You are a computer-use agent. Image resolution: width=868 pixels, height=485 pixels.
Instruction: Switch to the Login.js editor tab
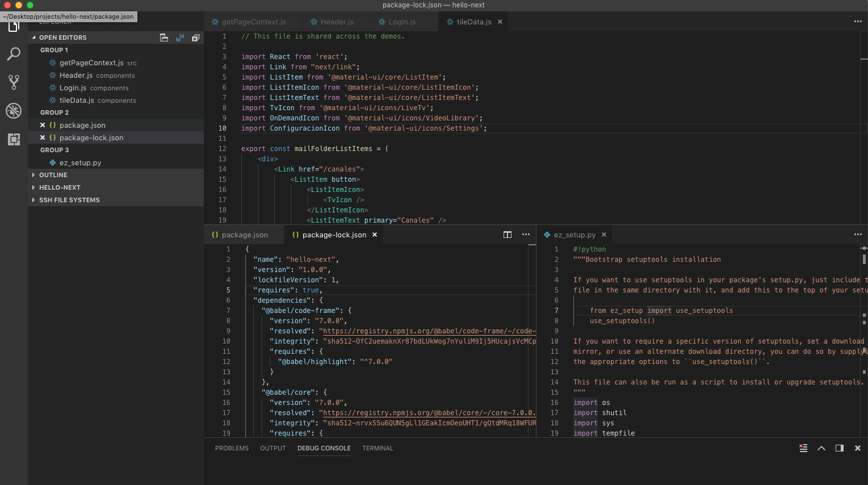[405, 22]
